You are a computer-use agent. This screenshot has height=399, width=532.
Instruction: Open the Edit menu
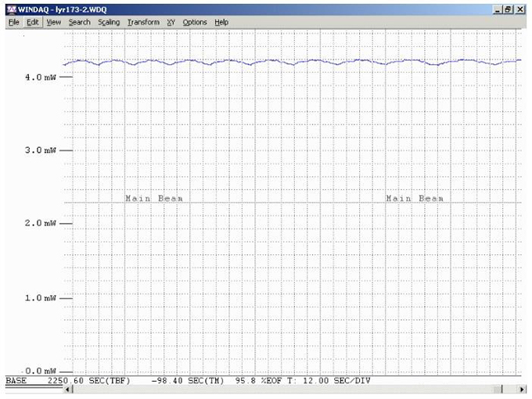point(33,23)
